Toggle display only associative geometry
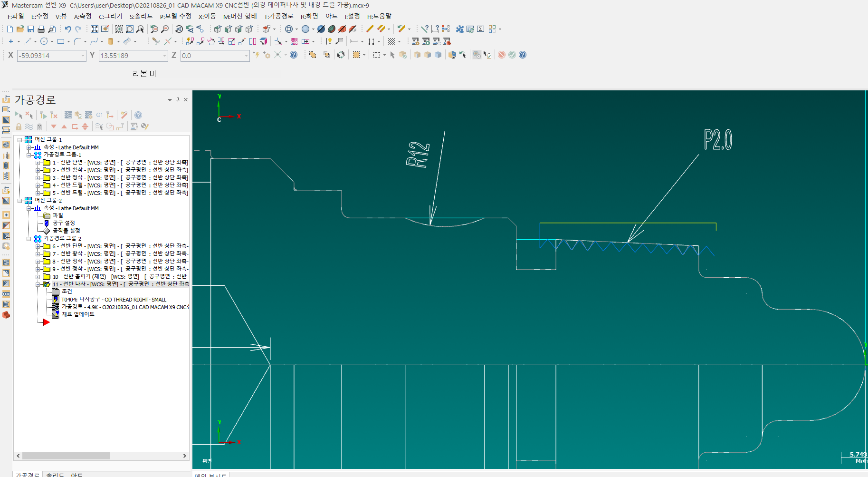868x477 pixels. (110, 127)
